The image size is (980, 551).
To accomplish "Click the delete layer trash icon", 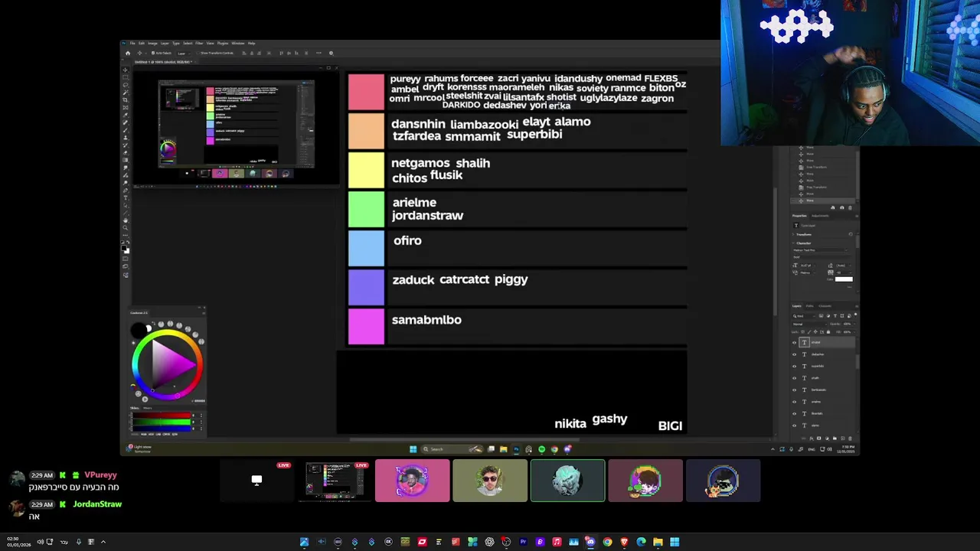I will pos(850,438).
